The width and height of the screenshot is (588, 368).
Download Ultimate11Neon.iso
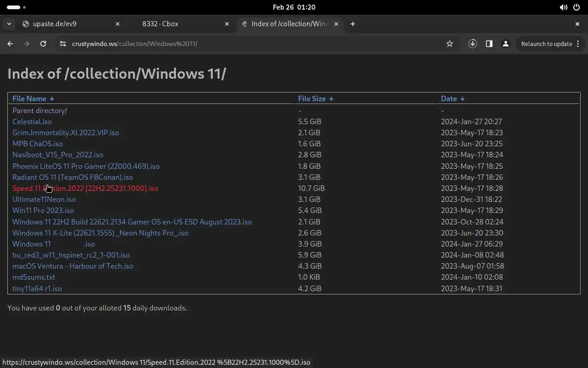pyautogui.click(x=44, y=199)
